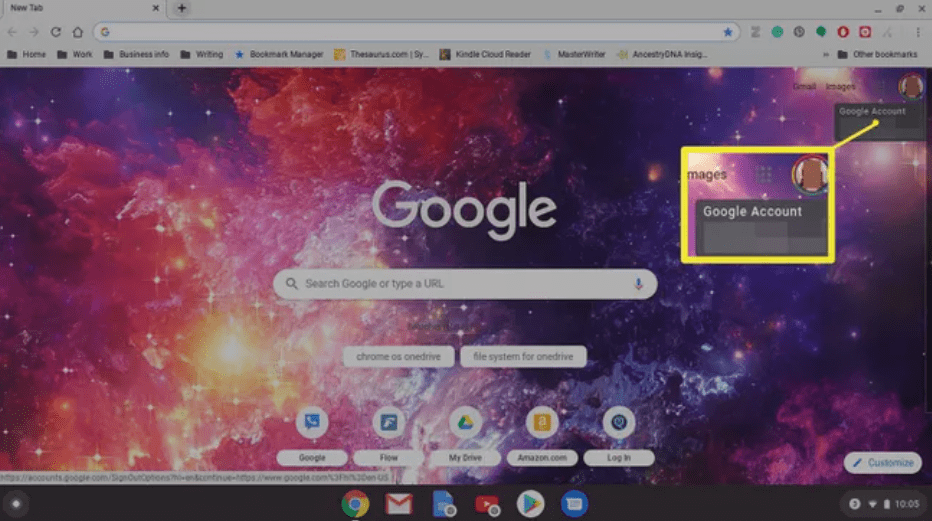932x521 pixels.
Task: Click the red square extension icon
Action: [x=865, y=32]
